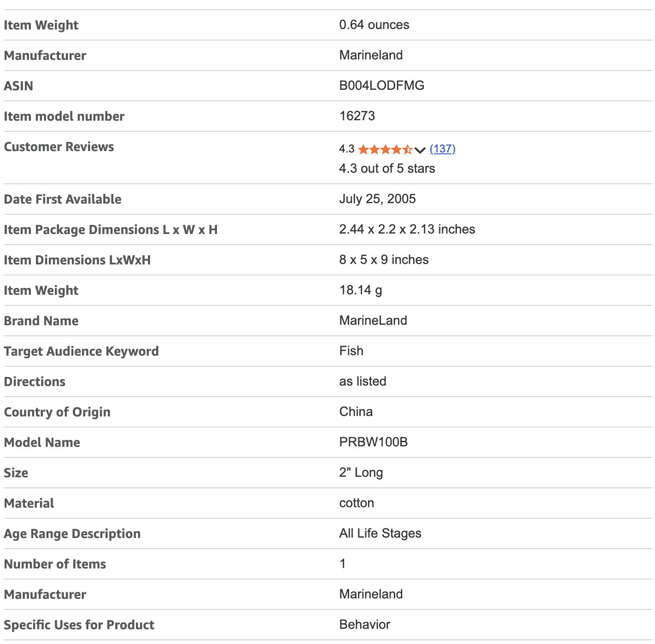Expand the rating dropdown chevron
The image size is (655, 644).
(420, 150)
